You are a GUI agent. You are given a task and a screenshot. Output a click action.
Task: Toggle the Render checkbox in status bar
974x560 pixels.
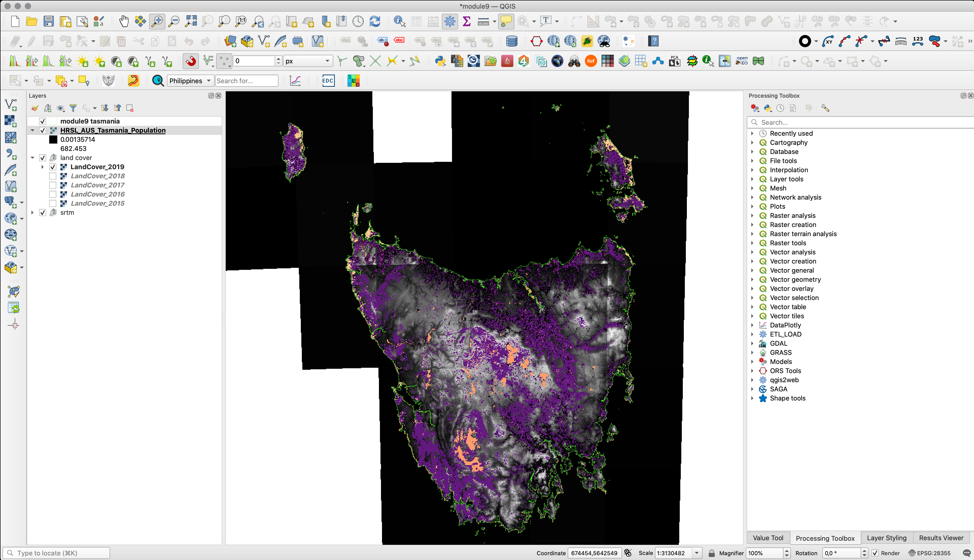pos(875,553)
